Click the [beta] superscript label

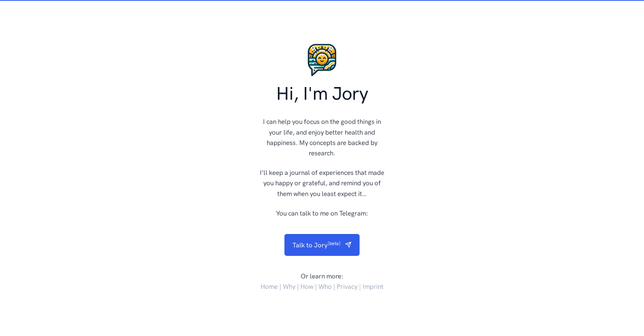(334, 243)
